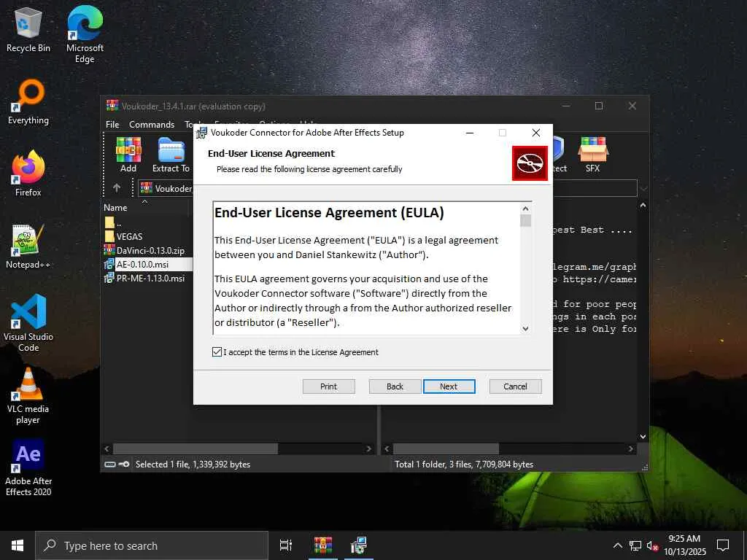The width and height of the screenshot is (747, 560).
Task: Click the WinRAR status bar key icon
Action: [x=124, y=464]
